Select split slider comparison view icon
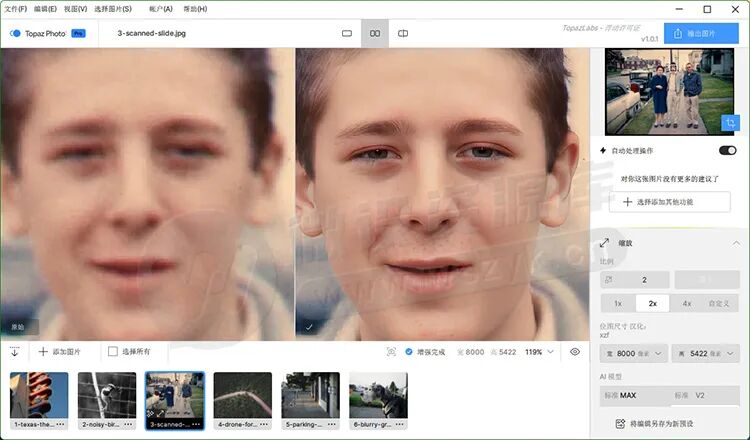This screenshot has height=440, width=750. point(403,33)
